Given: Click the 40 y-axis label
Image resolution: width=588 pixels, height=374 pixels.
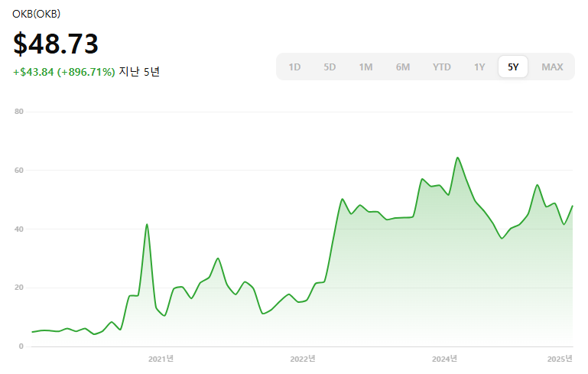Looking at the screenshot, I should click(x=19, y=229).
